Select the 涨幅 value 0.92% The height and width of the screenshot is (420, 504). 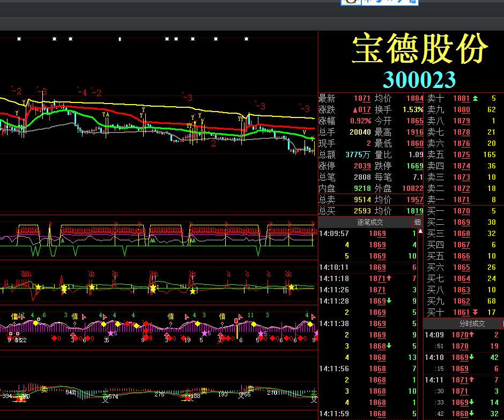(x=361, y=121)
